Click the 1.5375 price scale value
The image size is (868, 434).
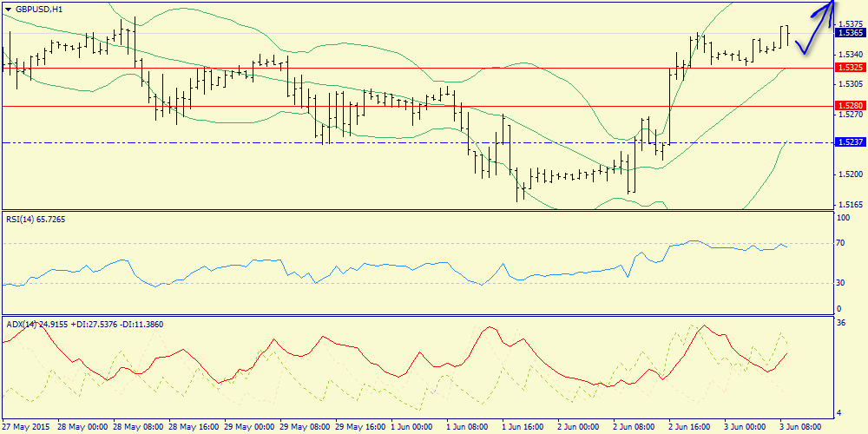click(851, 23)
